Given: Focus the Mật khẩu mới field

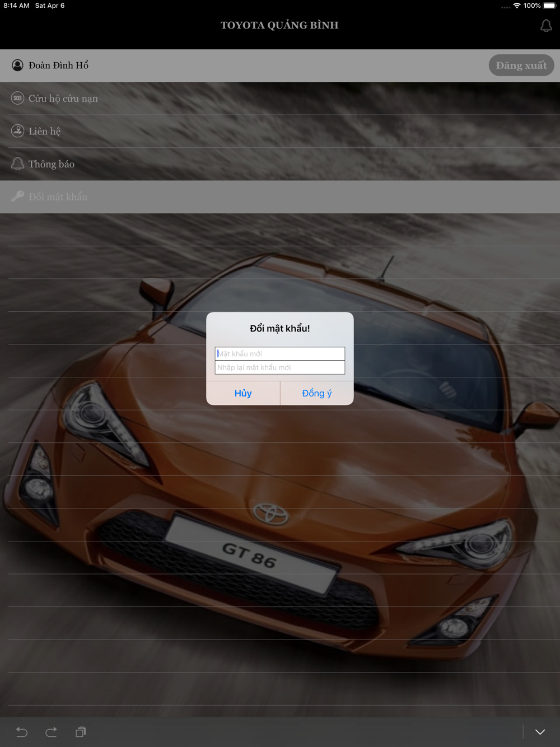Looking at the screenshot, I should pyautogui.click(x=280, y=354).
